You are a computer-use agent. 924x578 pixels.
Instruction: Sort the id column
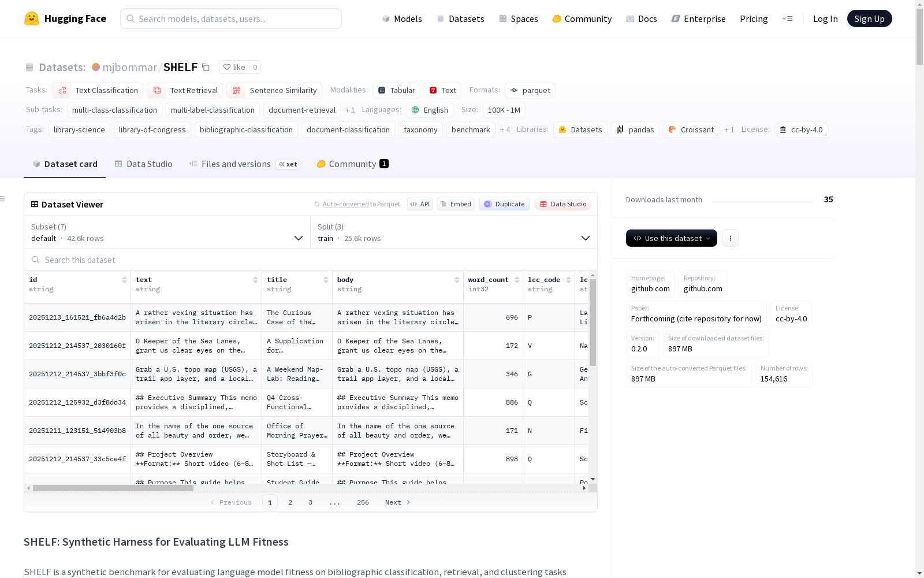(124, 280)
